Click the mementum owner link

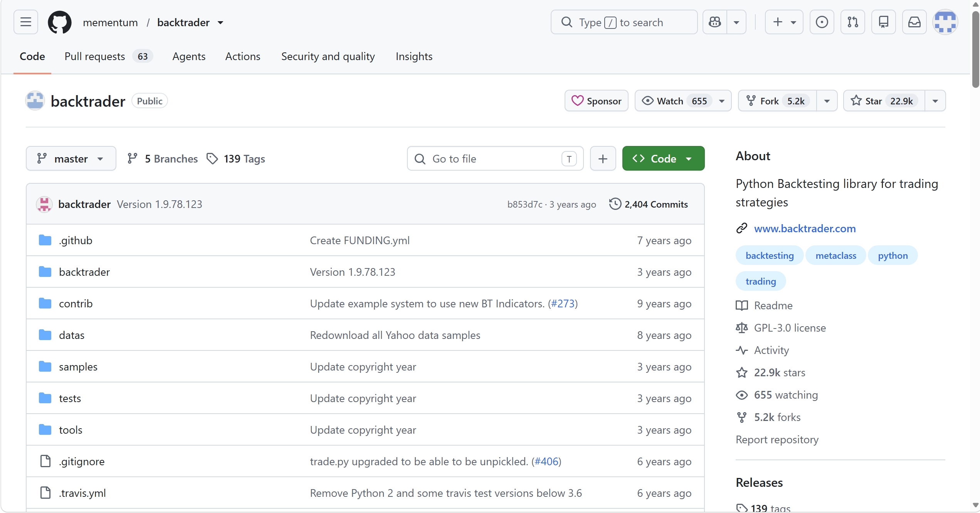pyautogui.click(x=110, y=22)
